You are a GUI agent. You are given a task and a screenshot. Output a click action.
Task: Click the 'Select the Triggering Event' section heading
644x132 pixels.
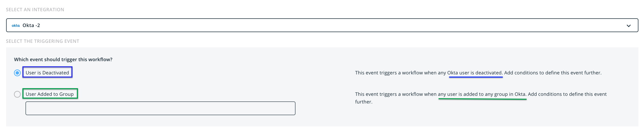pyautogui.click(x=43, y=41)
